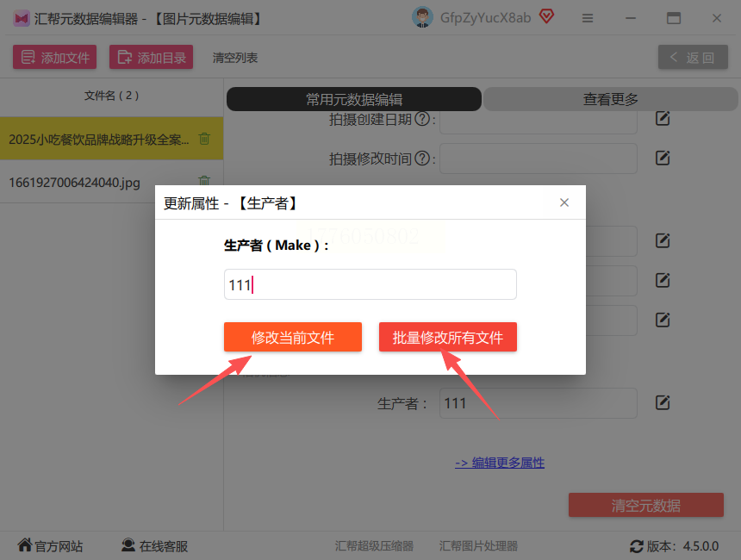Open the hamburger menu icon
Image resolution: width=741 pixels, height=560 pixels.
coord(588,18)
